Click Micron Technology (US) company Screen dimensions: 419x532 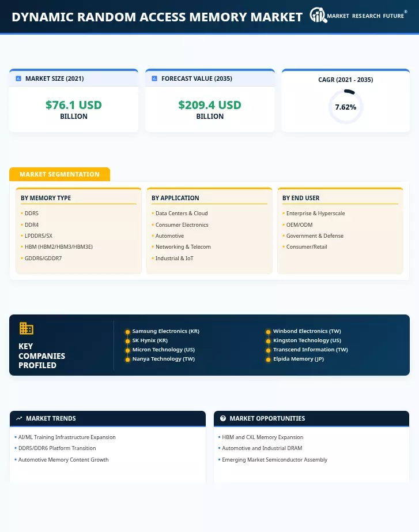coord(164,349)
